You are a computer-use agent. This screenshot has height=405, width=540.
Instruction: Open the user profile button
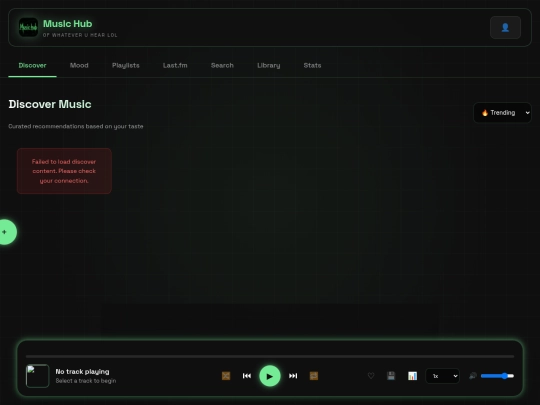click(505, 28)
